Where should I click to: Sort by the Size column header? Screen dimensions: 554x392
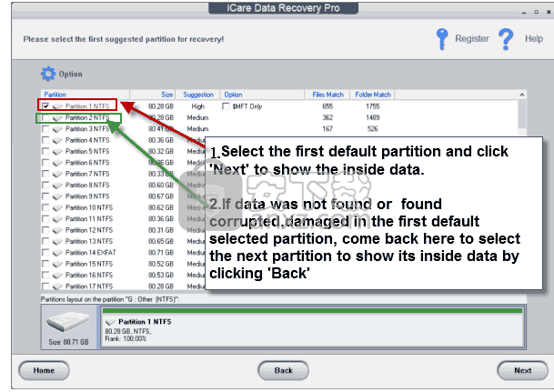(153, 95)
